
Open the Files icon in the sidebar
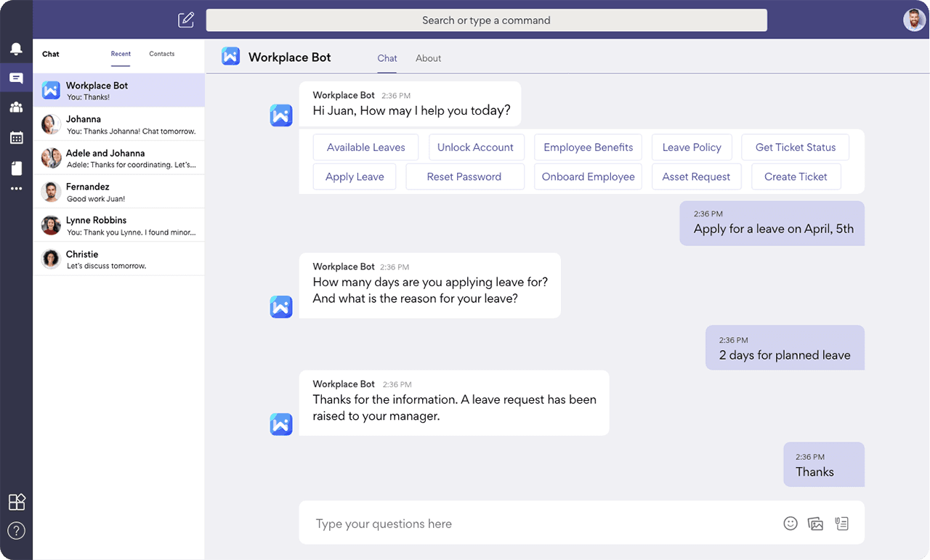tap(16, 167)
